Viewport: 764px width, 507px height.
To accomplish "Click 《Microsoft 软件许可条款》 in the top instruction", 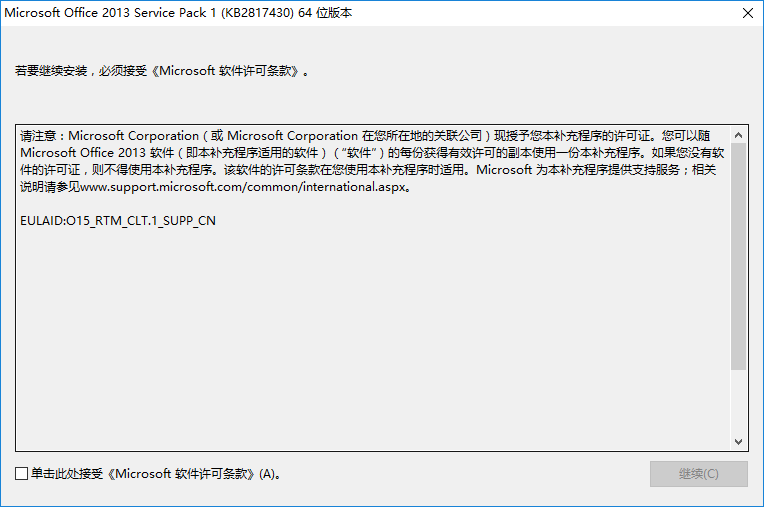I will (225, 71).
